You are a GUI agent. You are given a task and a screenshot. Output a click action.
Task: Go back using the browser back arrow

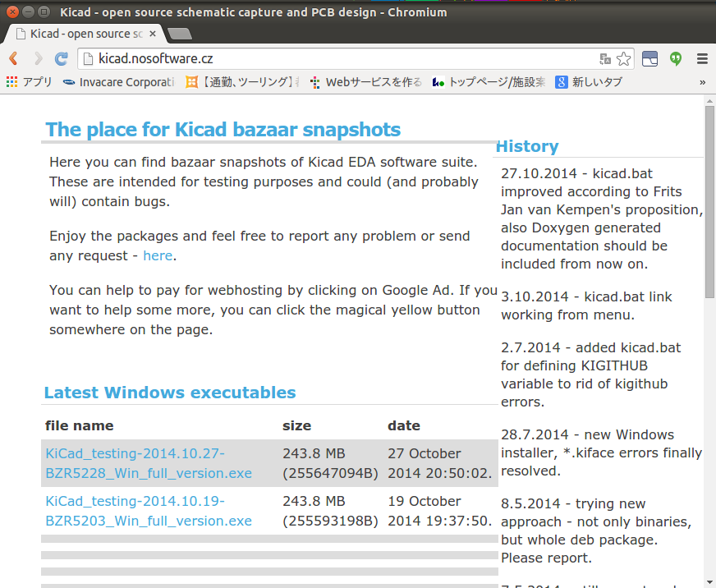(13, 58)
